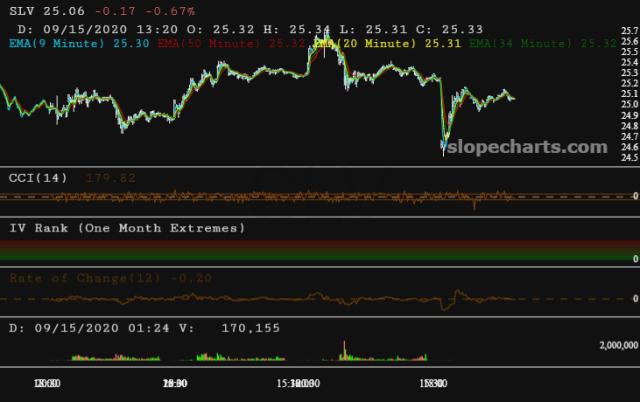640x402 pixels.
Task: Click the 25.7 price axis label
Action: click(629, 31)
